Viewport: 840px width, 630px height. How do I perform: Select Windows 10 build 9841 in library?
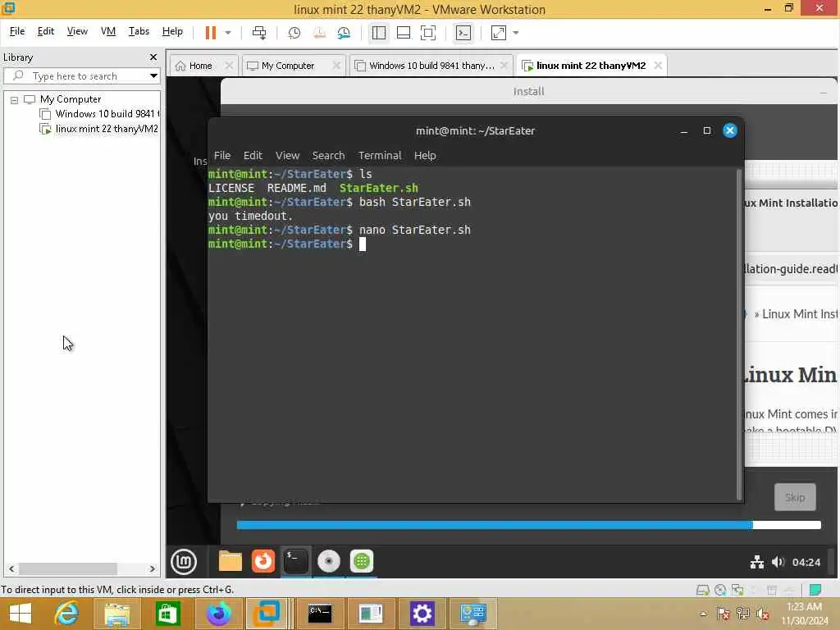pos(99,114)
